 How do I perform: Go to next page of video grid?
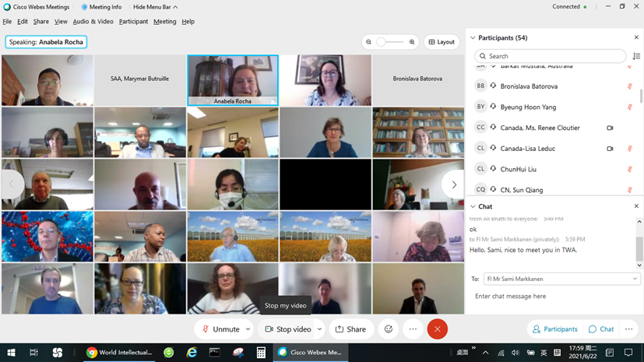coord(453,185)
